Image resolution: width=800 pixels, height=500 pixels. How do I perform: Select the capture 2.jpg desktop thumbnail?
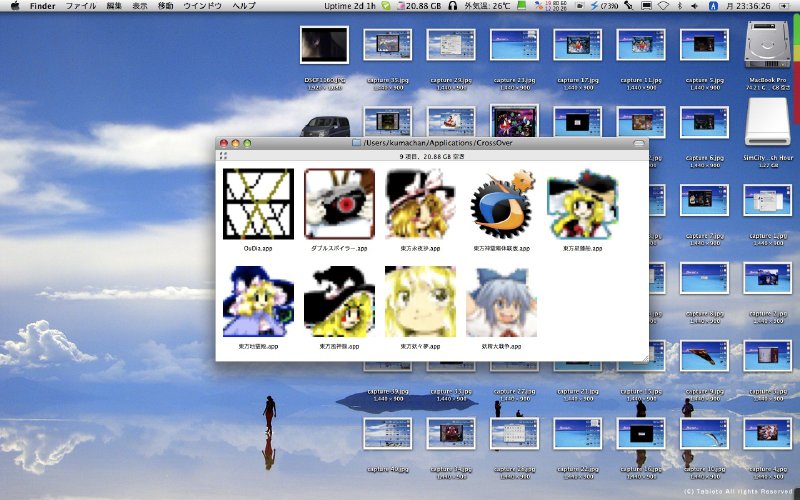coord(767,278)
